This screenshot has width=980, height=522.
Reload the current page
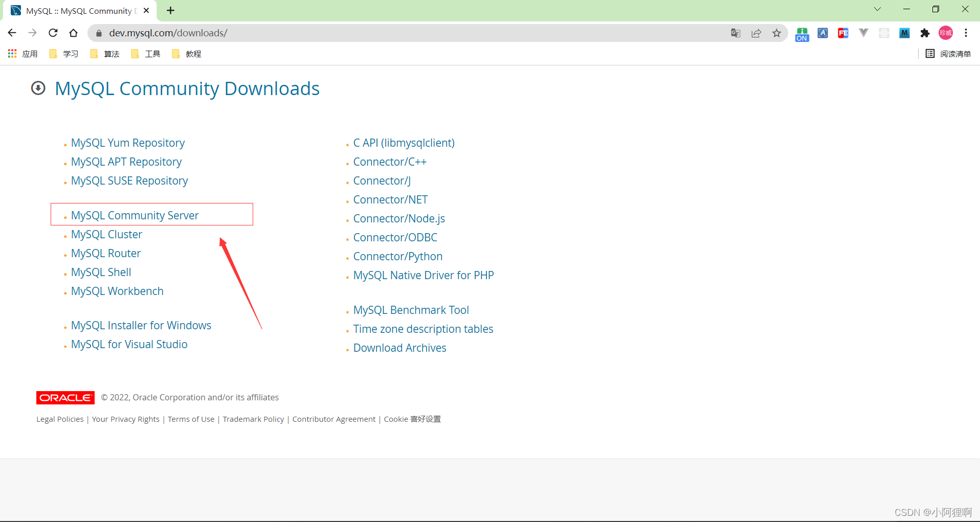point(53,33)
